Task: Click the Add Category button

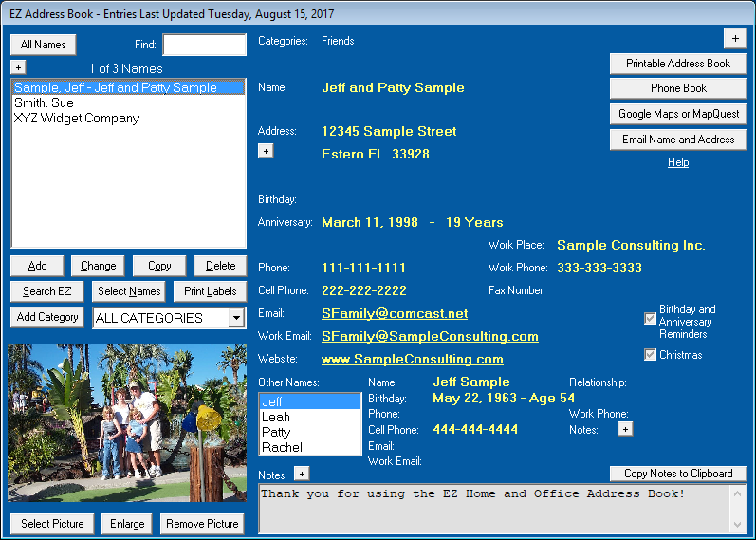Action: pyautogui.click(x=46, y=317)
